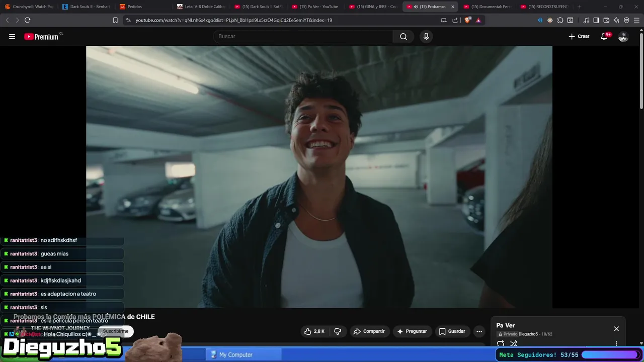Focus the Buscar search field

(303, 36)
